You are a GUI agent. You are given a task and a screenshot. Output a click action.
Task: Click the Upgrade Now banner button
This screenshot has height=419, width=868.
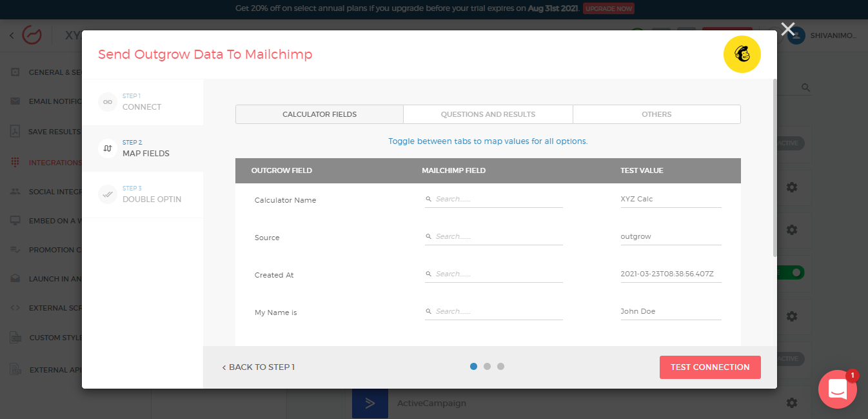coord(609,8)
